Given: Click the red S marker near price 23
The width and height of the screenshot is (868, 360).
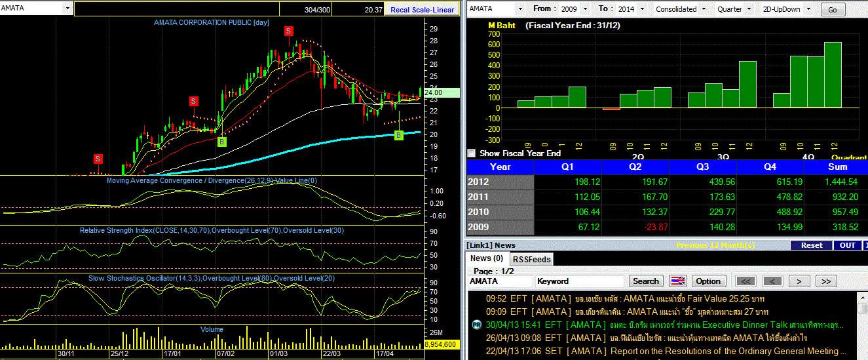Looking at the screenshot, I should pos(194,101).
